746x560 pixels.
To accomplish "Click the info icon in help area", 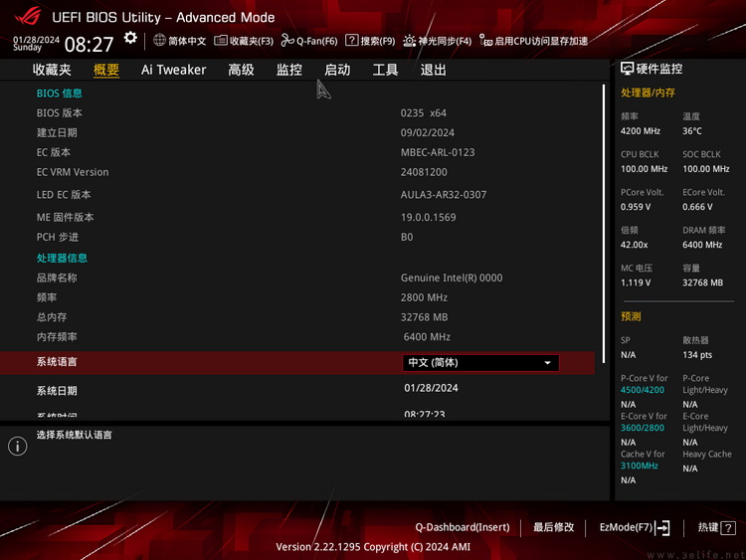I will (x=18, y=447).
